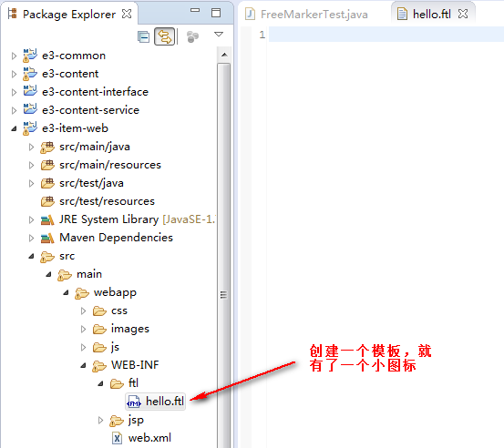Click the e3-common Maven project icon
504x448 pixels.
click(30, 56)
